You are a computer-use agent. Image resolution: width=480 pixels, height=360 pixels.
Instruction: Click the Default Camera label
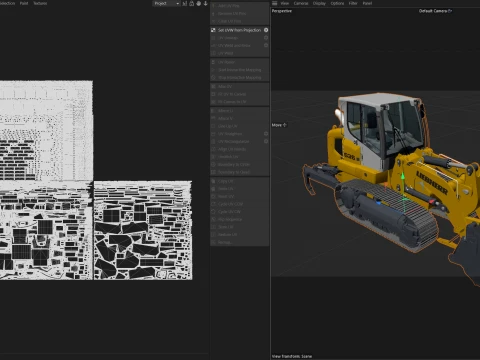pos(435,11)
